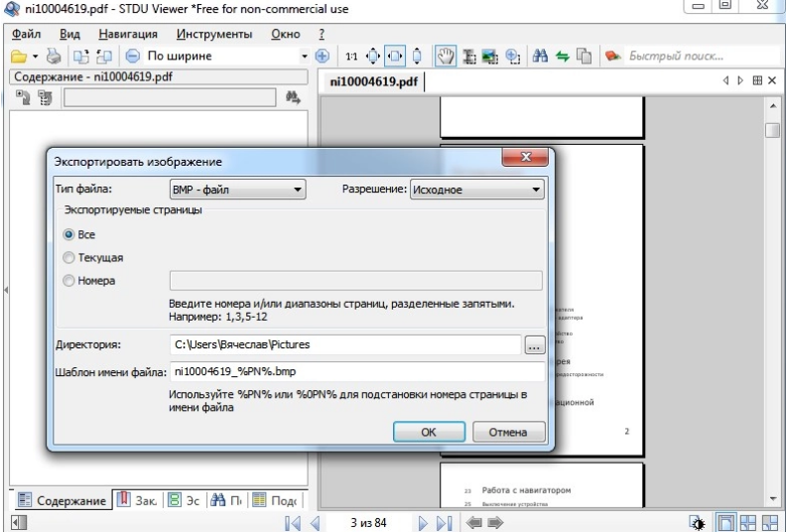
Task: Go to the next page
Action: 423,523
